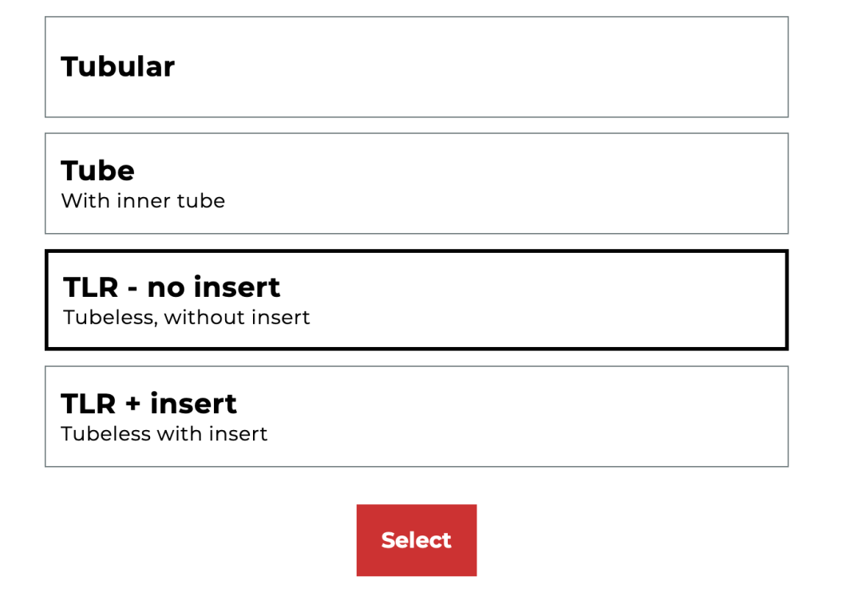Image resolution: width=862 pixels, height=616 pixels.
Task: Click the bold 'Tube' heading
Action: pyautogui.click(x=98, y=171)
